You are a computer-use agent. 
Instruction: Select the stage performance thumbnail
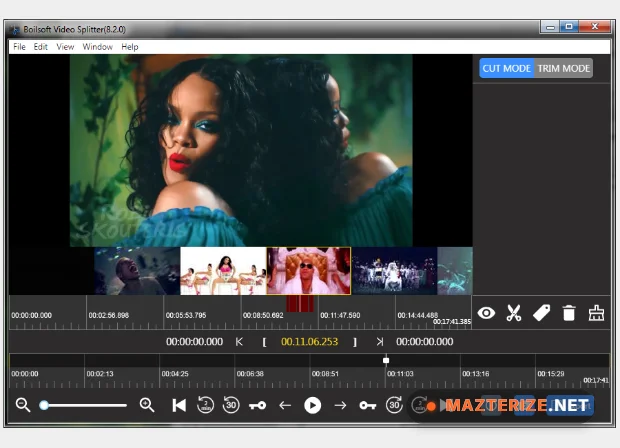pos(394,271)
